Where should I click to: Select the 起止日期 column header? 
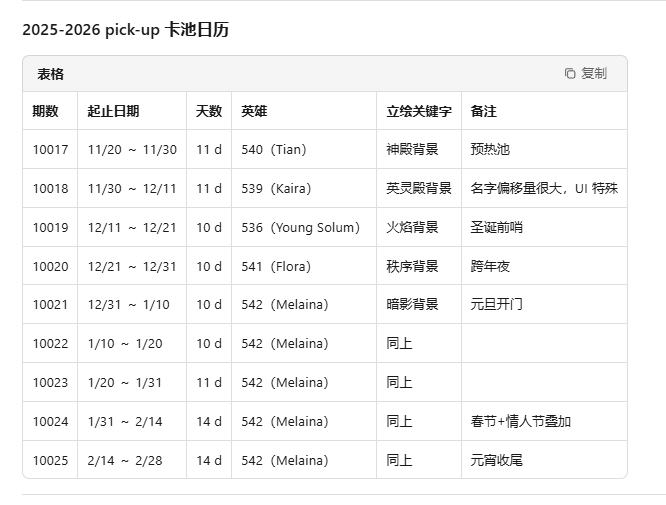113,111
